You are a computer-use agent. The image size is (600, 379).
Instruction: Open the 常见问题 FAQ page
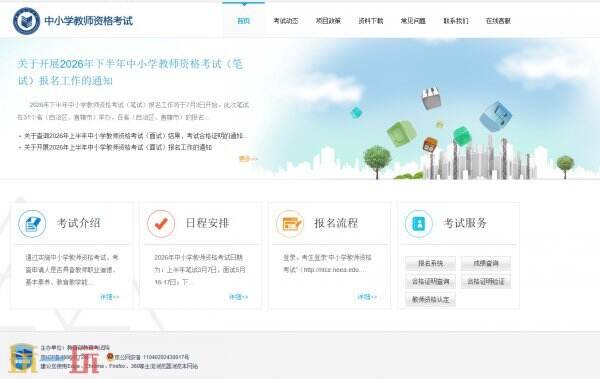(x=413, y=21)
